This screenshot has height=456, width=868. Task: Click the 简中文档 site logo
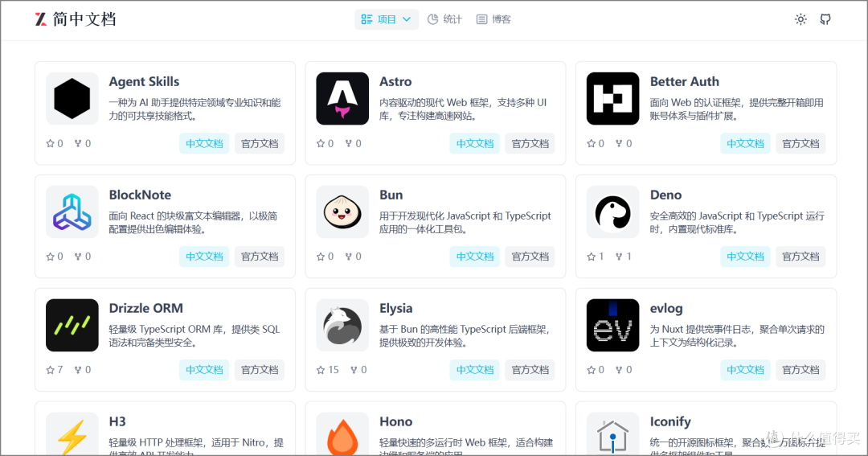click(x=76, y=19)
